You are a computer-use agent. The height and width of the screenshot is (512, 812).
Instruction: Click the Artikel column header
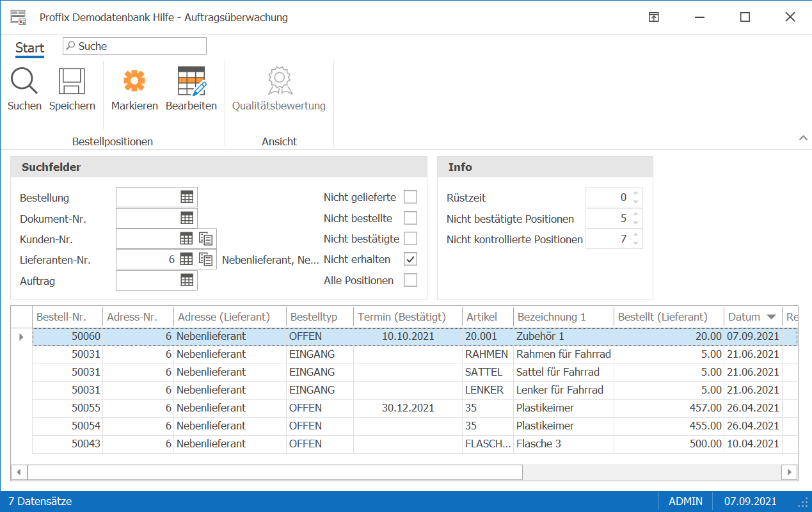click(488, 317)
